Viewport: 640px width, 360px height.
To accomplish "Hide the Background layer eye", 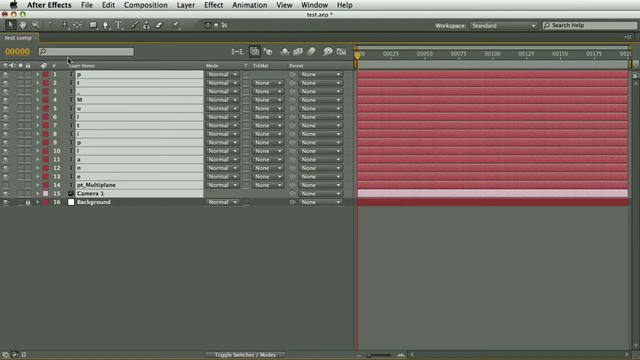I will pos(5,202).
